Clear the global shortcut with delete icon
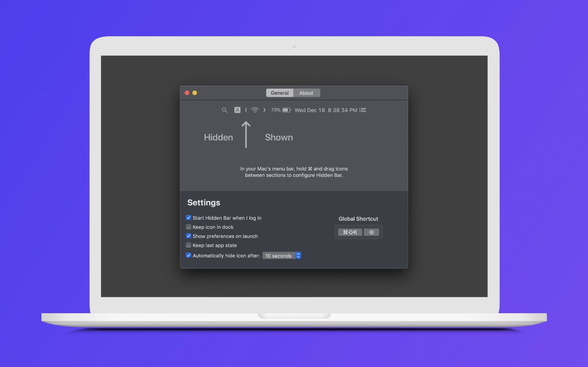The height and width of the screenshot is (367, 588). coord(371,232)
